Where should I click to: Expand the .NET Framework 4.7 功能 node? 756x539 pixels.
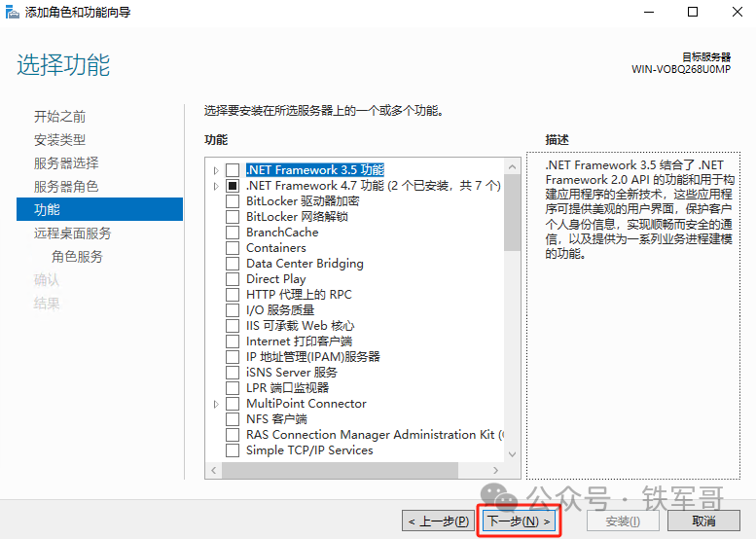point(216,186)
